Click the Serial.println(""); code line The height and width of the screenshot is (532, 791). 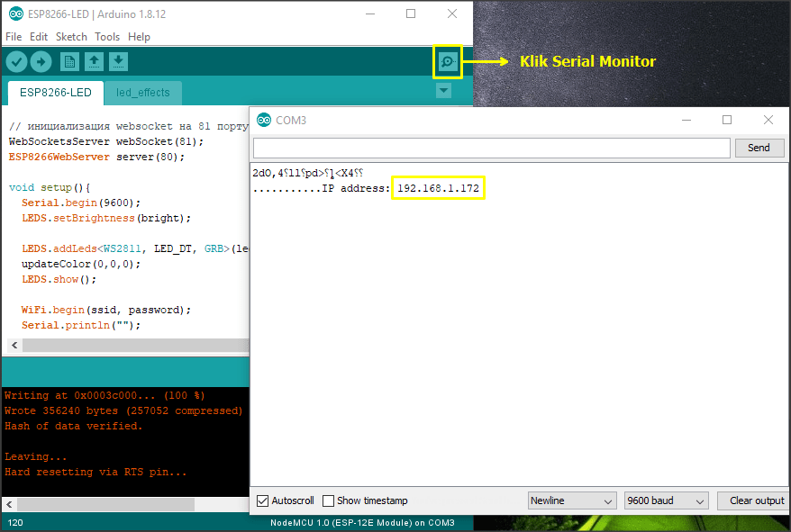tap(81, 325)
